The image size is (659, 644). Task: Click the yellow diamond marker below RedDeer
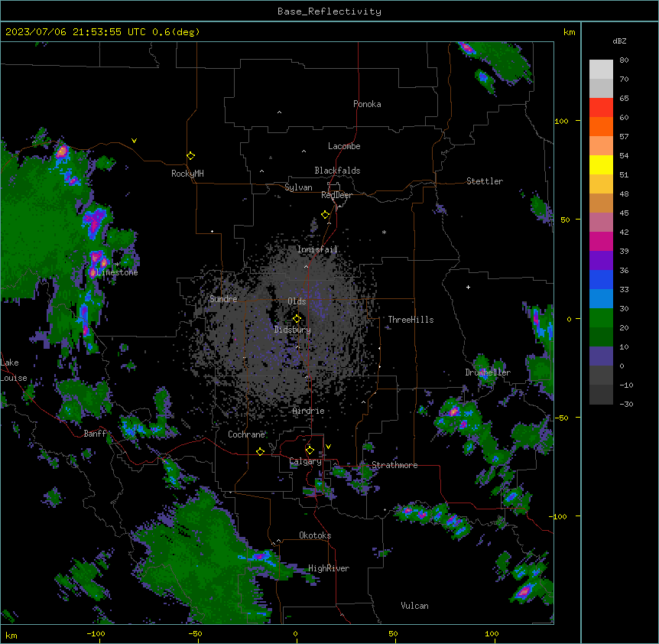[326, 215]
